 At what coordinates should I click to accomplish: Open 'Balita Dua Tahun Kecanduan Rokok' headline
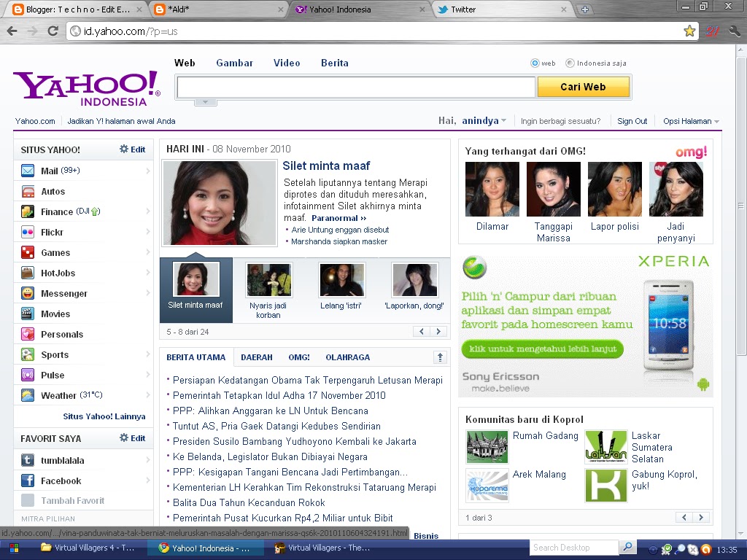tap(249, 502)
